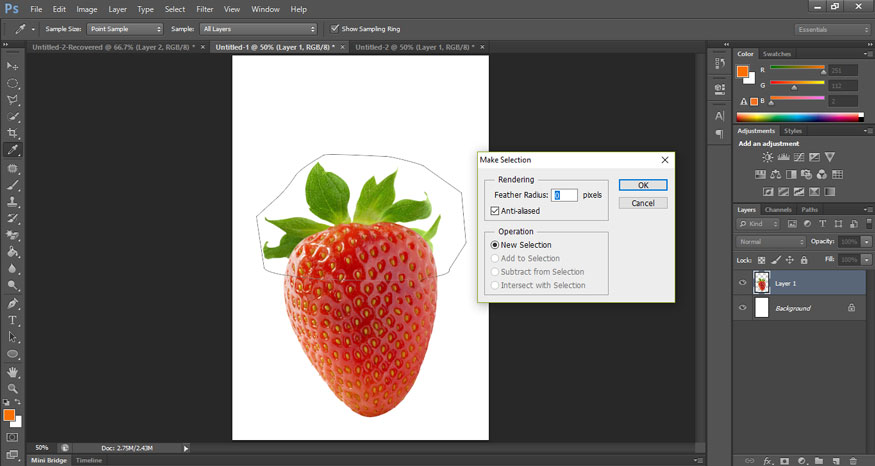Select the Horizontal Type tool

pyautogui.click(x=13, y=320)
